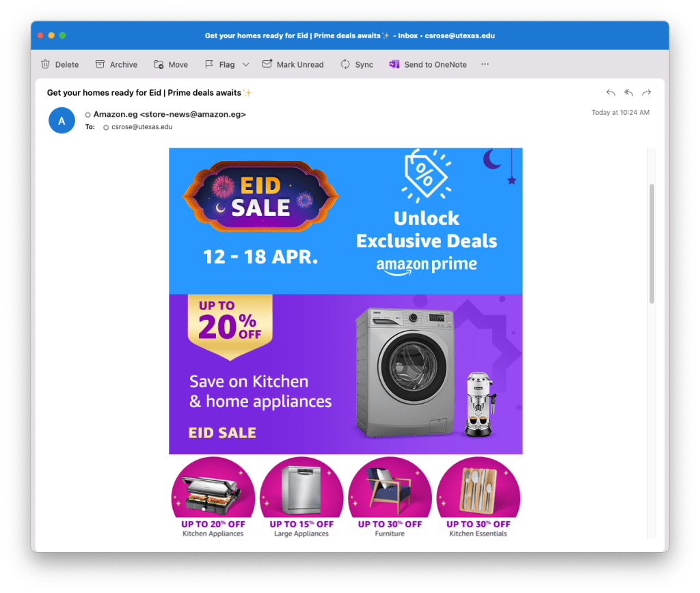
Task: Expand the Flag dropdown chevron
Action: 246,64
